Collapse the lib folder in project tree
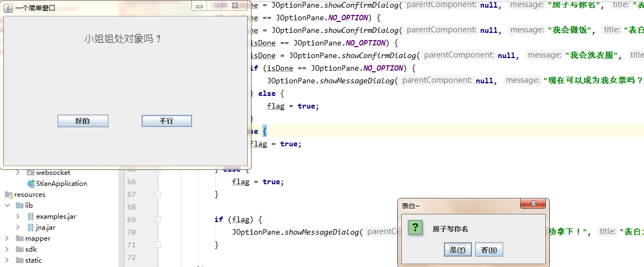Screen dimensions: 644x267 pyautogui.click(x=7, y=206)
